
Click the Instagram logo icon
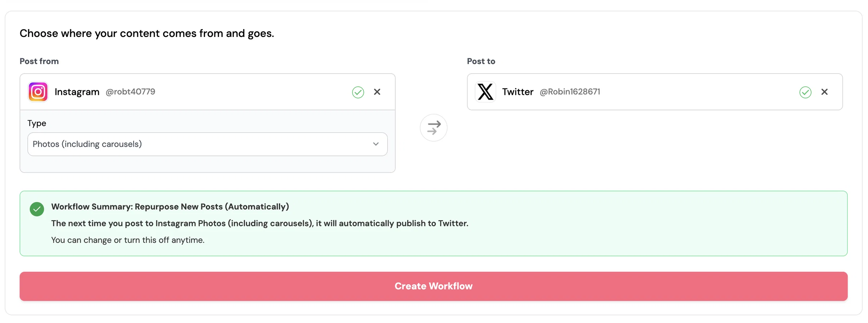[38, 92]
